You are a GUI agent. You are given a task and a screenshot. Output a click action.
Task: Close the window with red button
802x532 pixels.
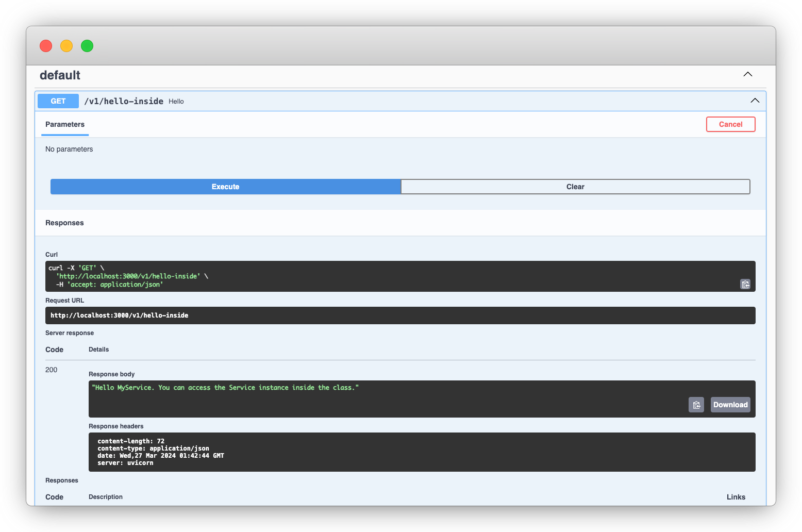[x=46, y=46]
